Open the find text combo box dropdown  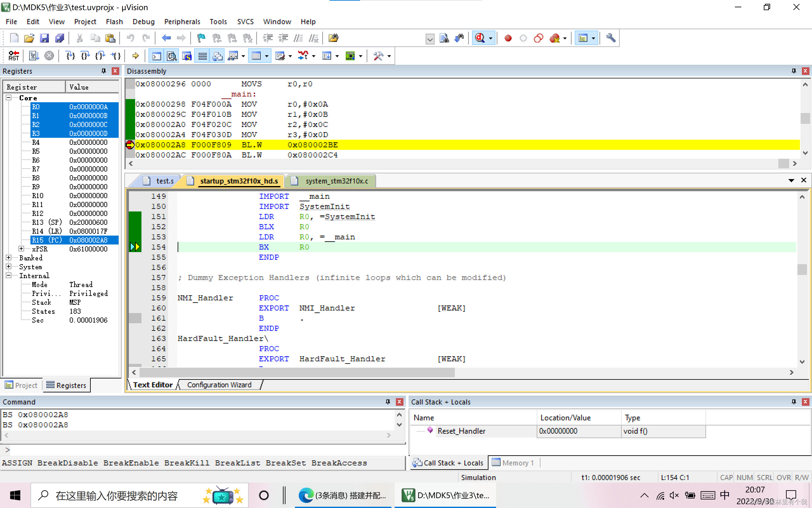click(430, 39)
